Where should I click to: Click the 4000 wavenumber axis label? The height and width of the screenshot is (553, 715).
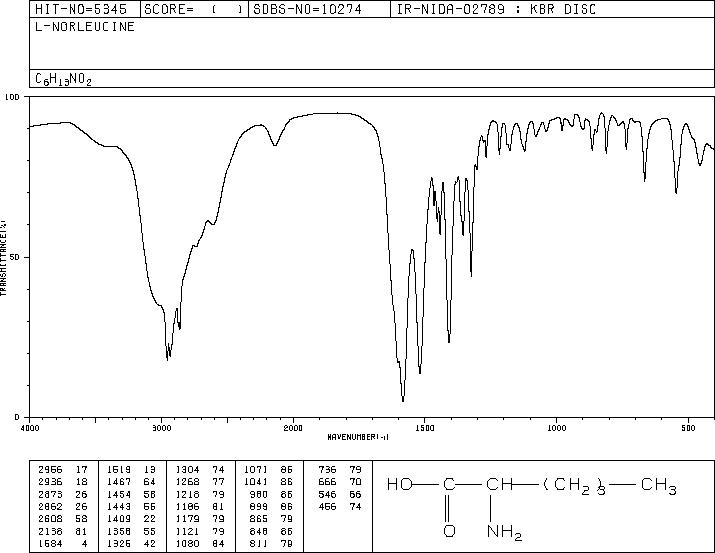31,428
